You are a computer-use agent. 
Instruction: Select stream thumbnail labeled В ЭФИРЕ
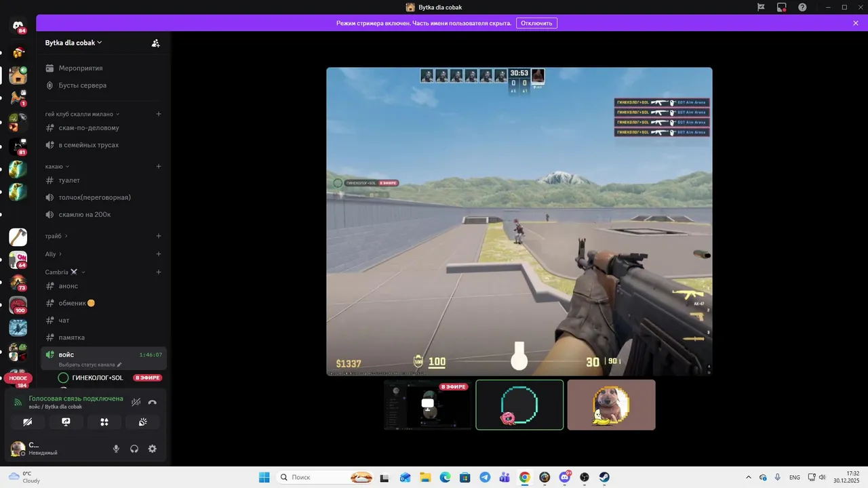427,405
